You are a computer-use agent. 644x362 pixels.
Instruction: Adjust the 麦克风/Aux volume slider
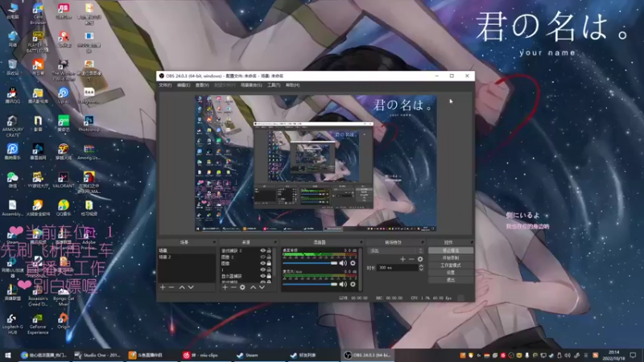[310, 284]
